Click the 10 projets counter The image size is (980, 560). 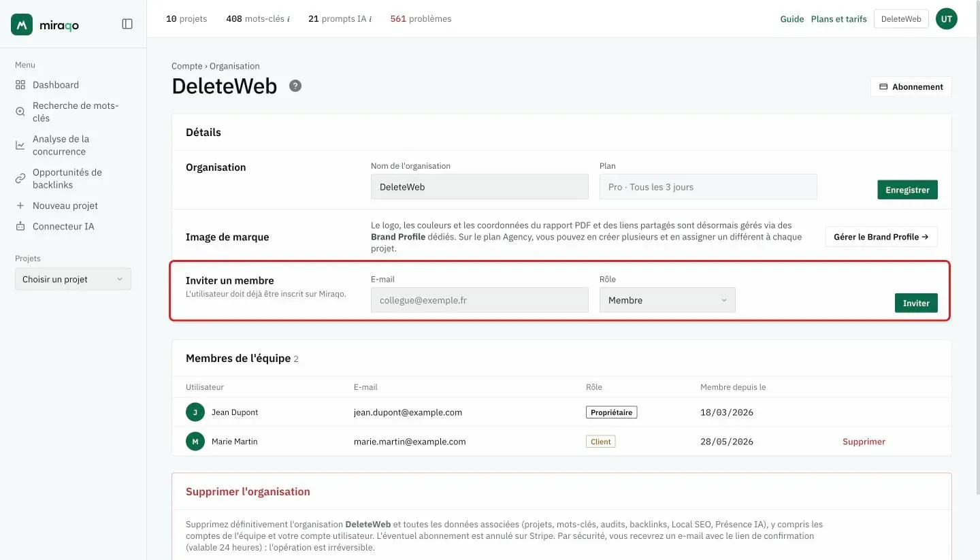(186, 19)
